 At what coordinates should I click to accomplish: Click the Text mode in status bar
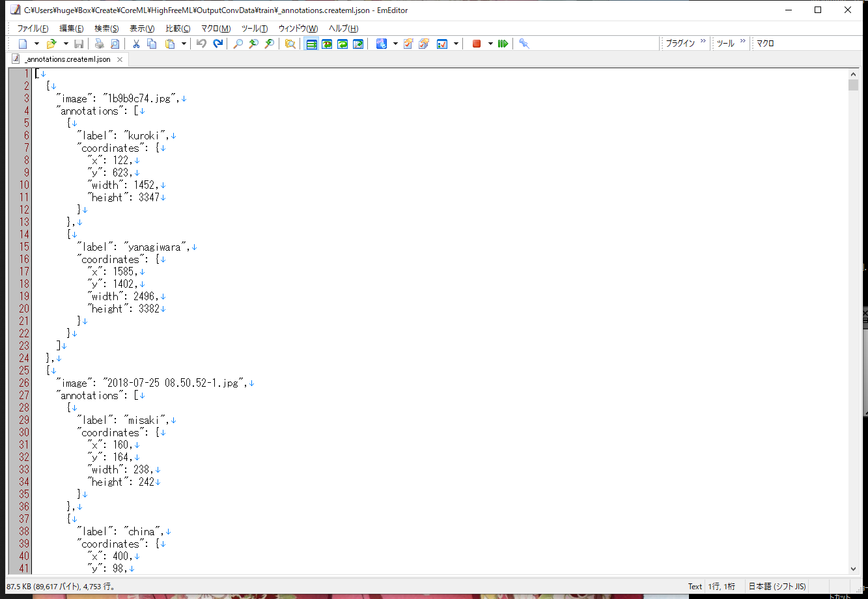click(x=695, y=586)
